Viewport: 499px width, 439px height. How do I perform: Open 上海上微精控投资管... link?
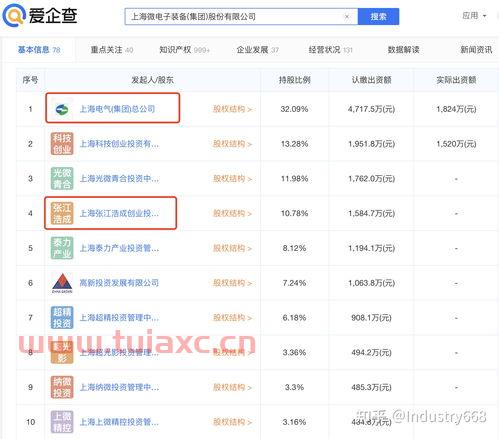pos(119,422)
